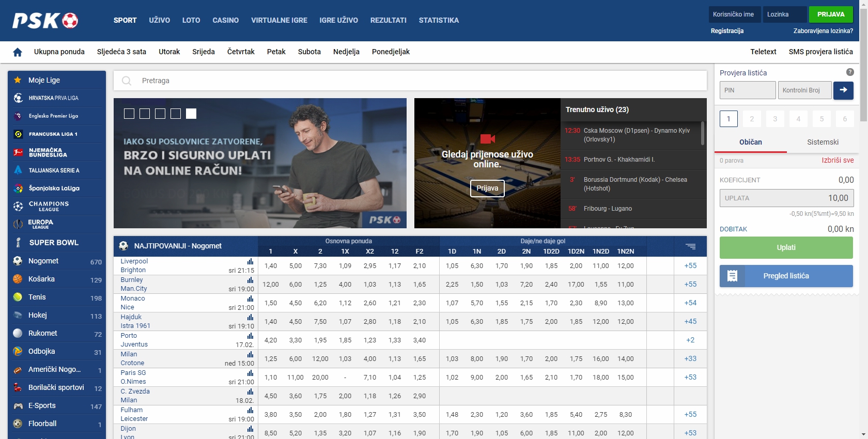Viewport: 868px width, 439px height.
Task: Open Francuska Liga 1 league
Action: pos(57,134)
